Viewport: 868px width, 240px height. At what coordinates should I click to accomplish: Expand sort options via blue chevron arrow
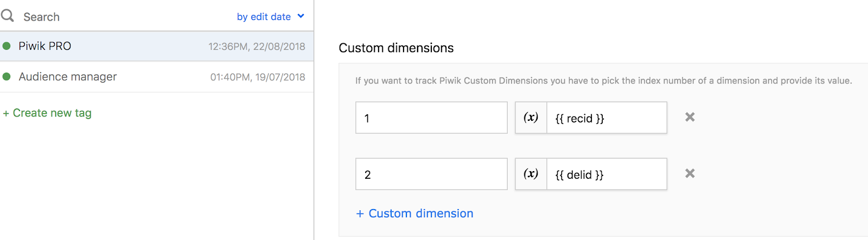[x=301, y=16]
